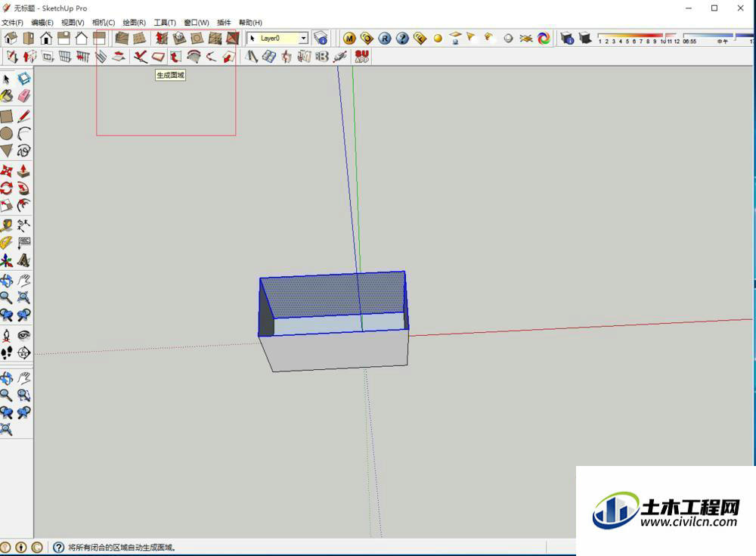756x556 pixels.
Task: Select the Tape Measure tool
Action: [x=6, y=225]
